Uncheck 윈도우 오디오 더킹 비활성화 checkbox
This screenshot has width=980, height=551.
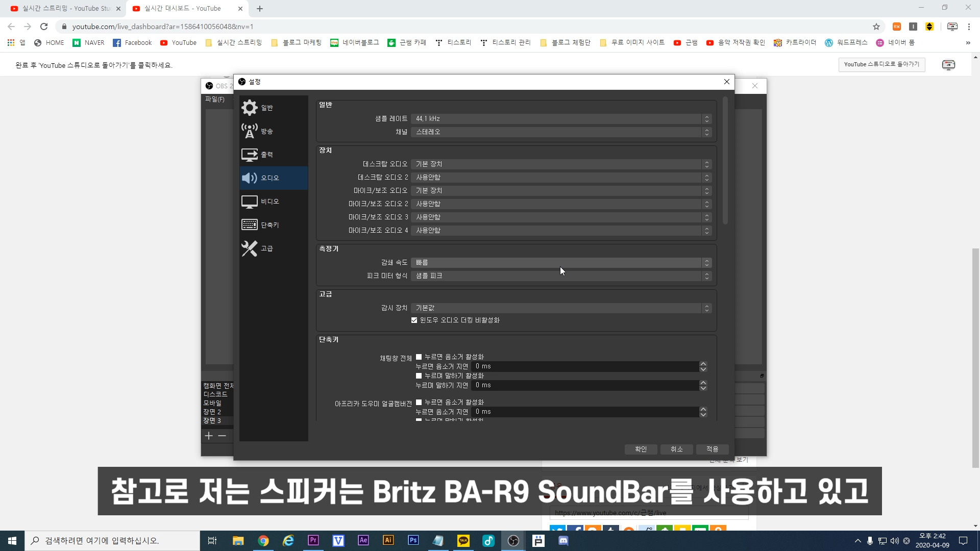coord(414,320)
